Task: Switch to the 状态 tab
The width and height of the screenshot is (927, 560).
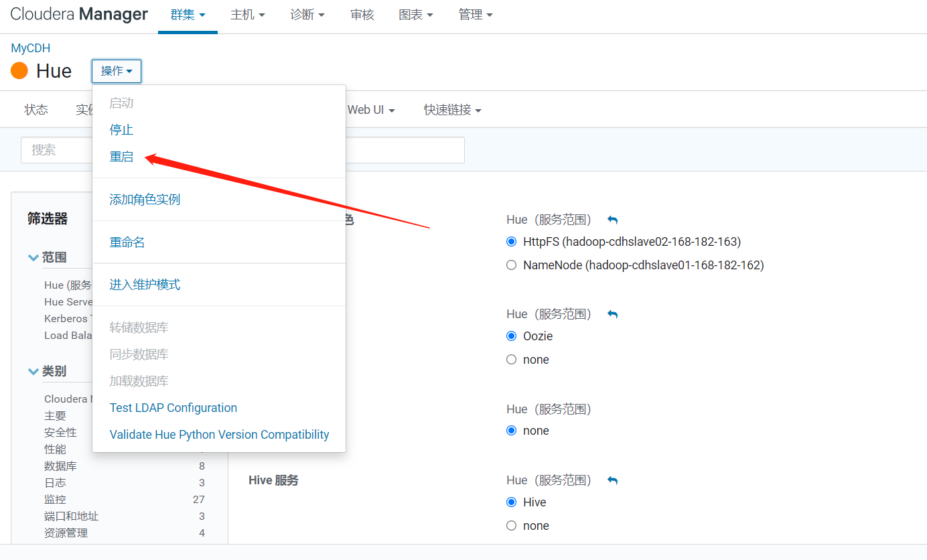Action: point(36,110)
